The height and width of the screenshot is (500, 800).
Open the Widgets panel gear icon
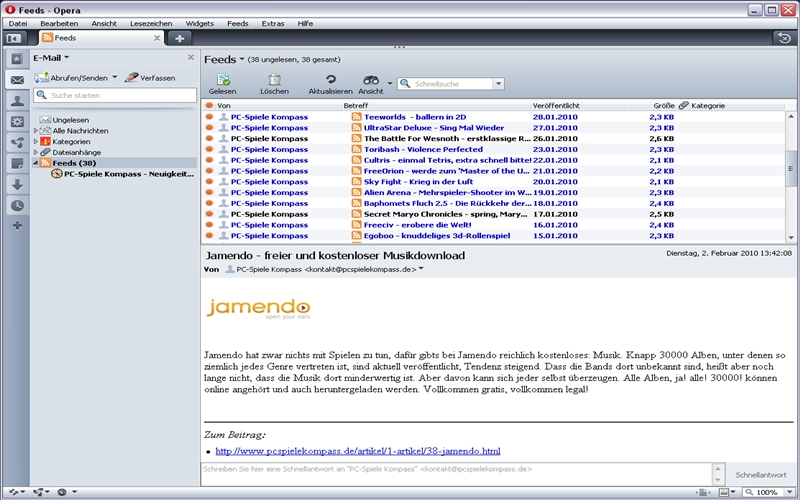tap(17, 122)
